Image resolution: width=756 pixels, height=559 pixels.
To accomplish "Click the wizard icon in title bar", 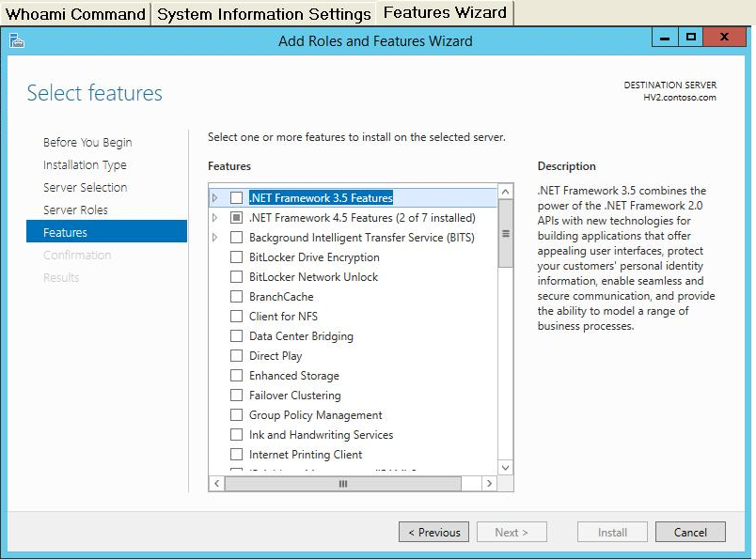I will [16, 41].
